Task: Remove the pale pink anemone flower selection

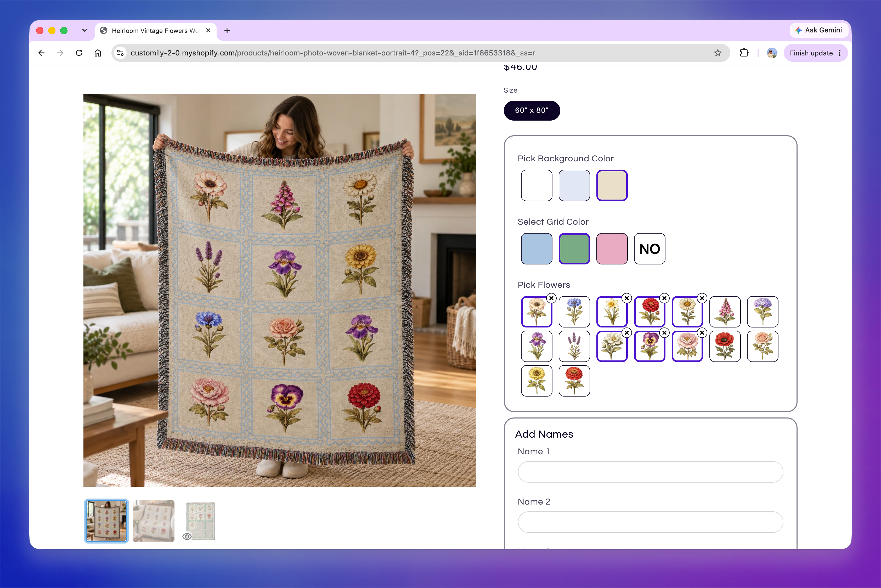Action: [551, 298]
